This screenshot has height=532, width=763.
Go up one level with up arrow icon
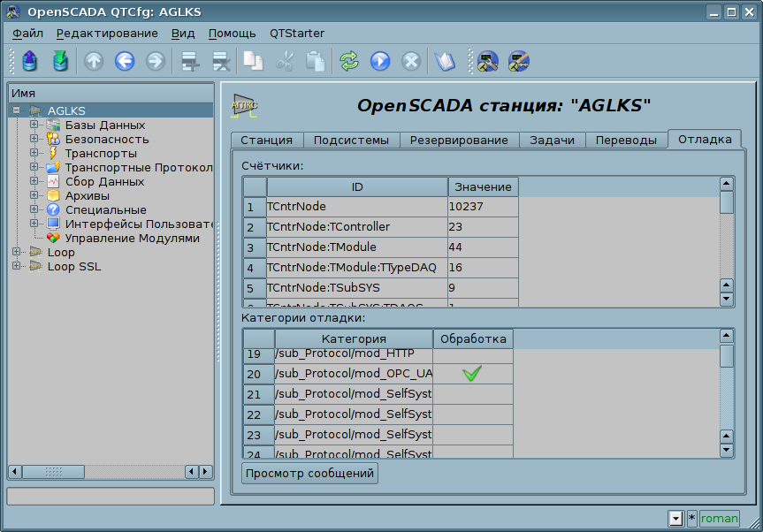(x=94, y=62)
